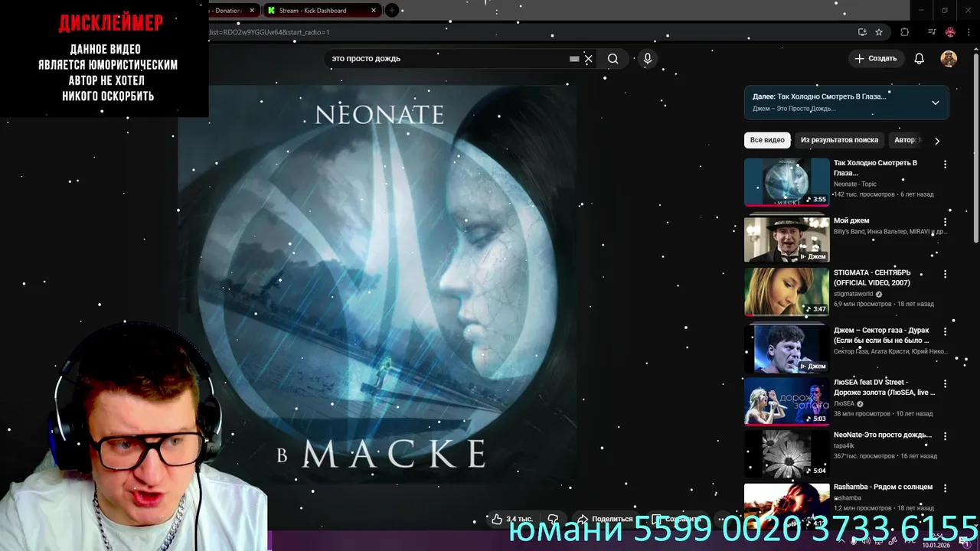Open options menu for STIGMATA - СЕНТЯБРЬ video
The width and height of the screenshot is (980, 551).
[945, 274]
